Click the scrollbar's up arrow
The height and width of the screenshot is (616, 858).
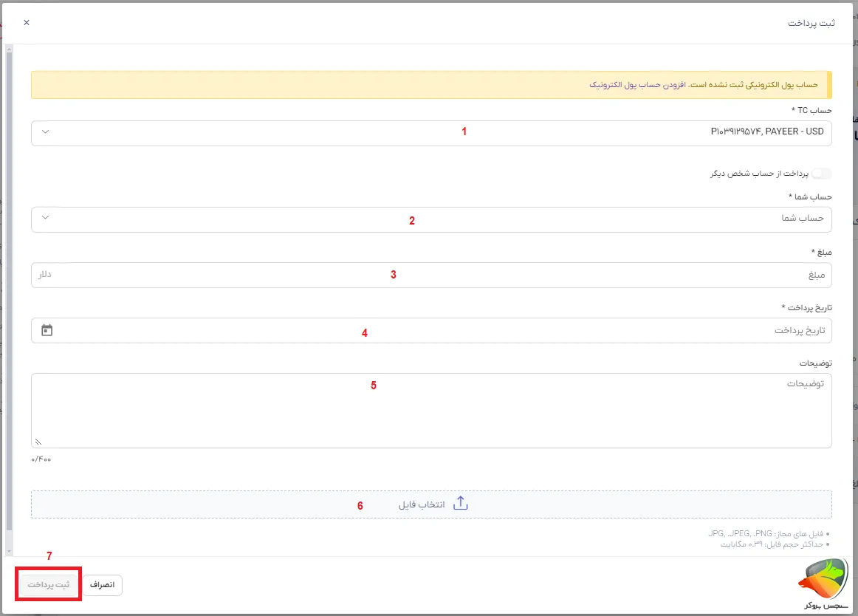pyautogui.click(x=9, y=49)
